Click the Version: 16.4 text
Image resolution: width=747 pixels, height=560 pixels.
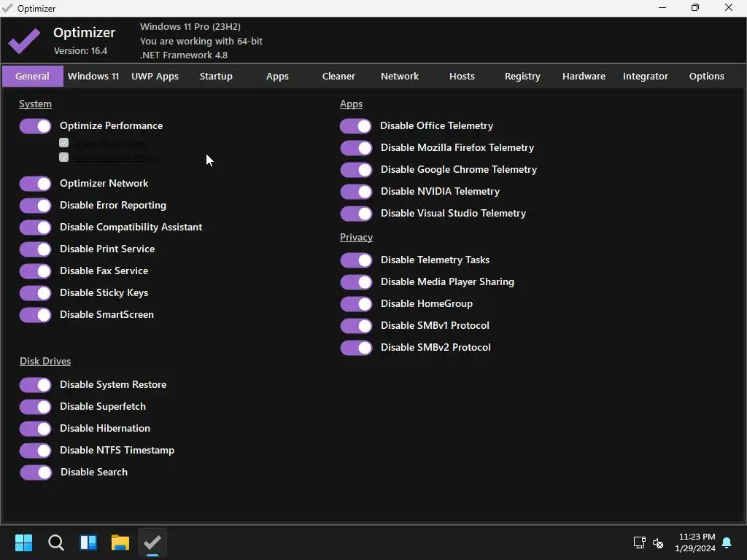[x=80, y=50]
